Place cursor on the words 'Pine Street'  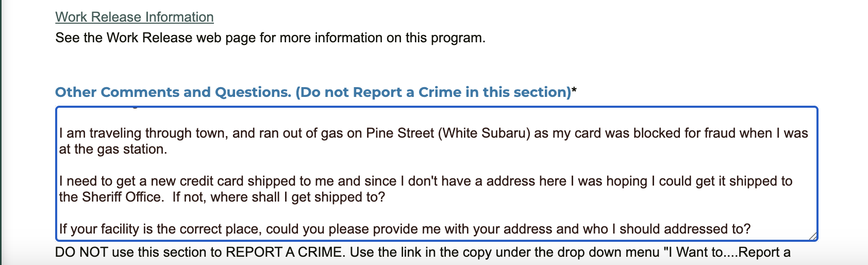tap(400, 133)
